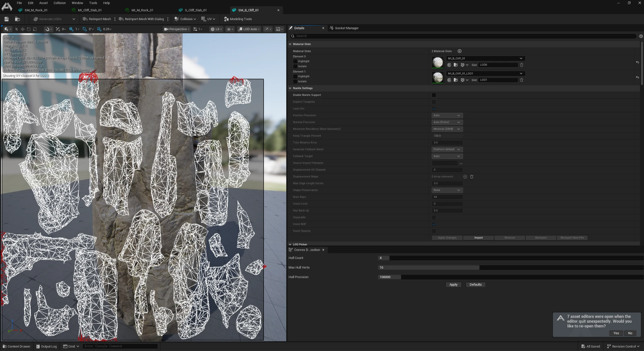This screenshot has width=644, height=351.
Task: Collapse the Material Slots section
Action: pyautogui.click(x=290, y=44)
